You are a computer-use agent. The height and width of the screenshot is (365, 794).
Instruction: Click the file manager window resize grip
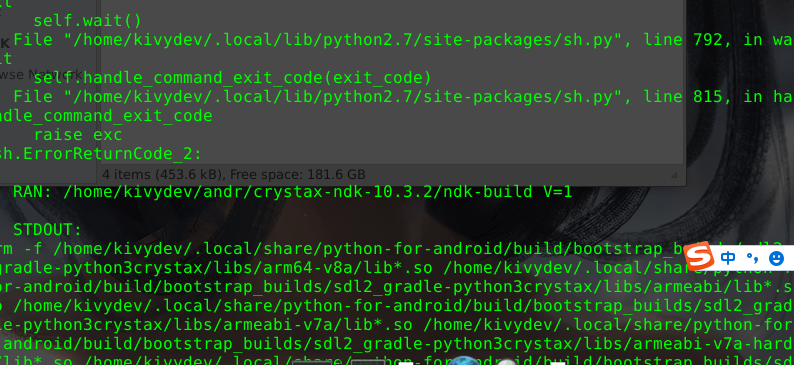pos(674,175)
